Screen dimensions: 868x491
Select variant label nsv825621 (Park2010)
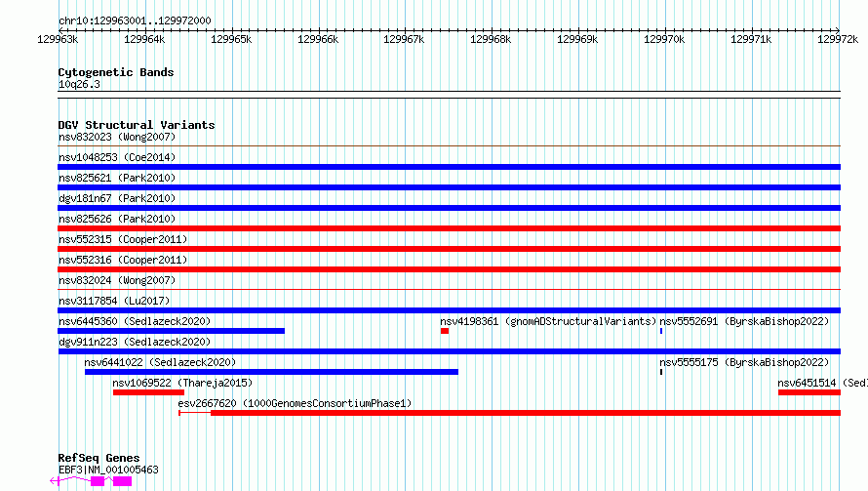point(117,178)
